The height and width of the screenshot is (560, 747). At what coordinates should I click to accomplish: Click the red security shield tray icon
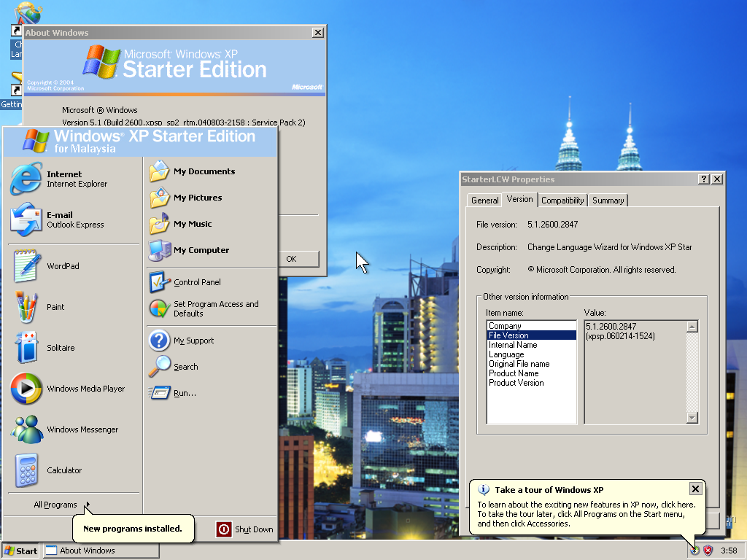[708, 551]
